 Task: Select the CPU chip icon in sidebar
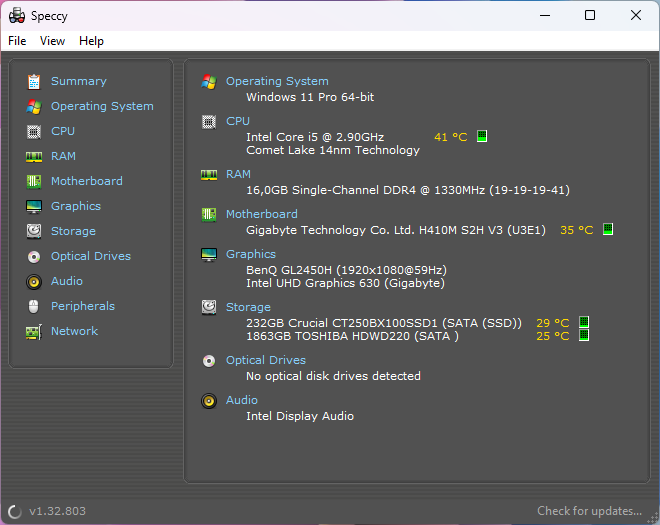(34, 131)
